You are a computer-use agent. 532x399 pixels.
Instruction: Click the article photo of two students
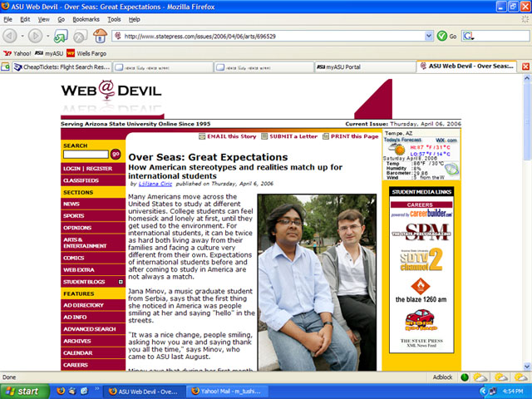coord(317,283)
